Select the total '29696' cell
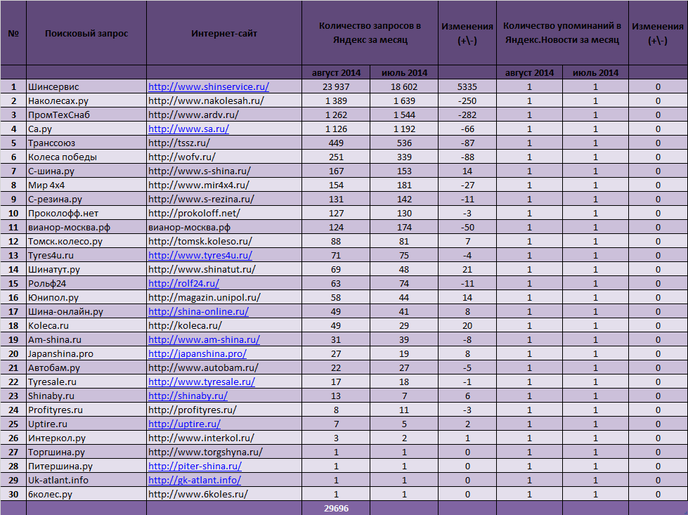This screenshot has height=515, width=688. [x=336, y=508]
